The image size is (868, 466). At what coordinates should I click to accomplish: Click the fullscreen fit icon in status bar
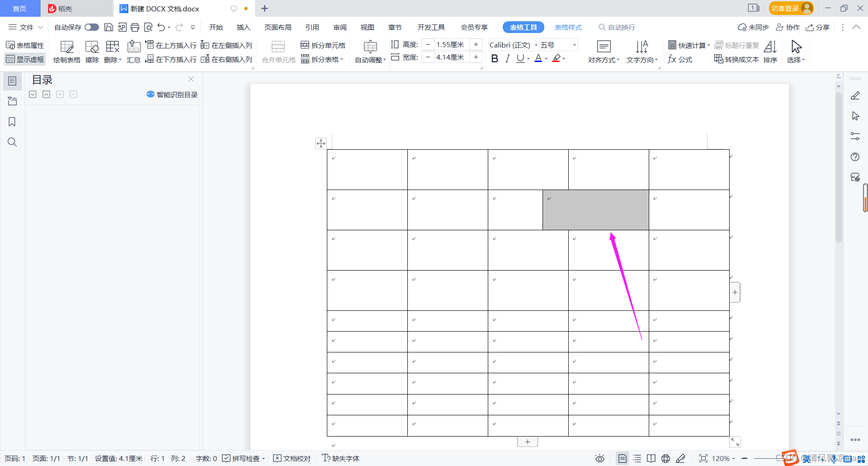tap(703, 458)
